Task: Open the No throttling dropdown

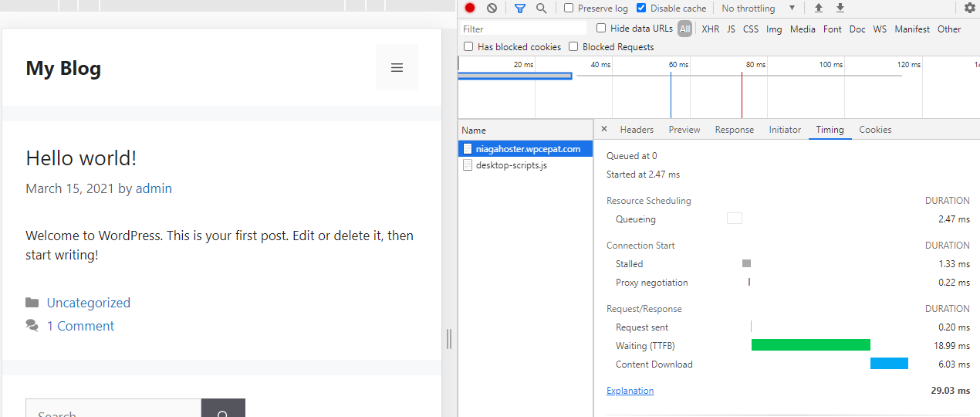Action: [758, 8]
